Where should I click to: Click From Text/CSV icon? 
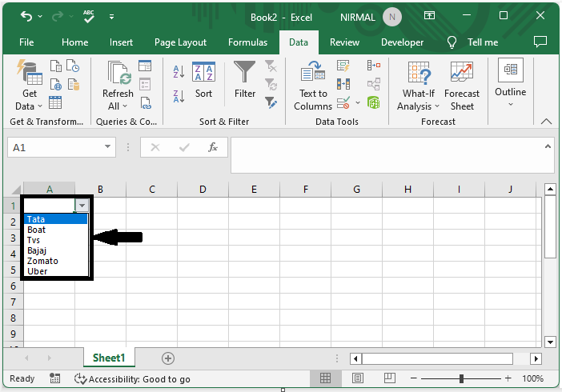[55, 66]
